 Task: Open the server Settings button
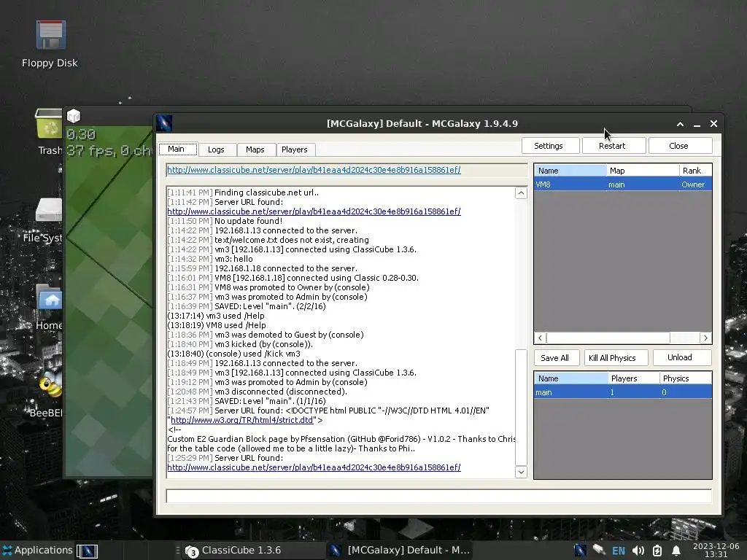(549, 146)
